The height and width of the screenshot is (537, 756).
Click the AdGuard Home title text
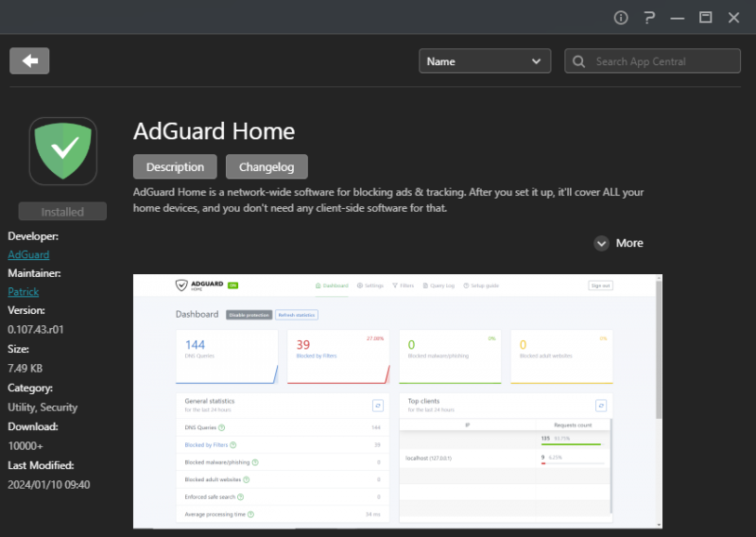[215, 131]
